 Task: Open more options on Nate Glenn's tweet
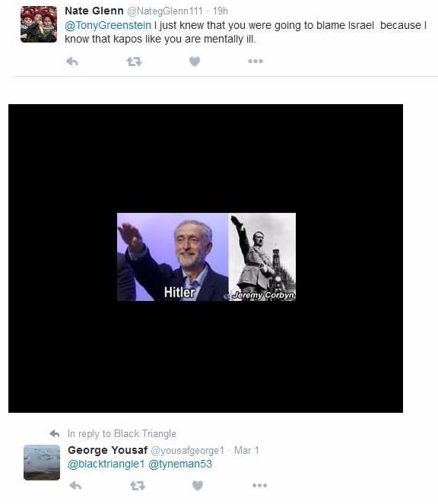pos(255,61)
